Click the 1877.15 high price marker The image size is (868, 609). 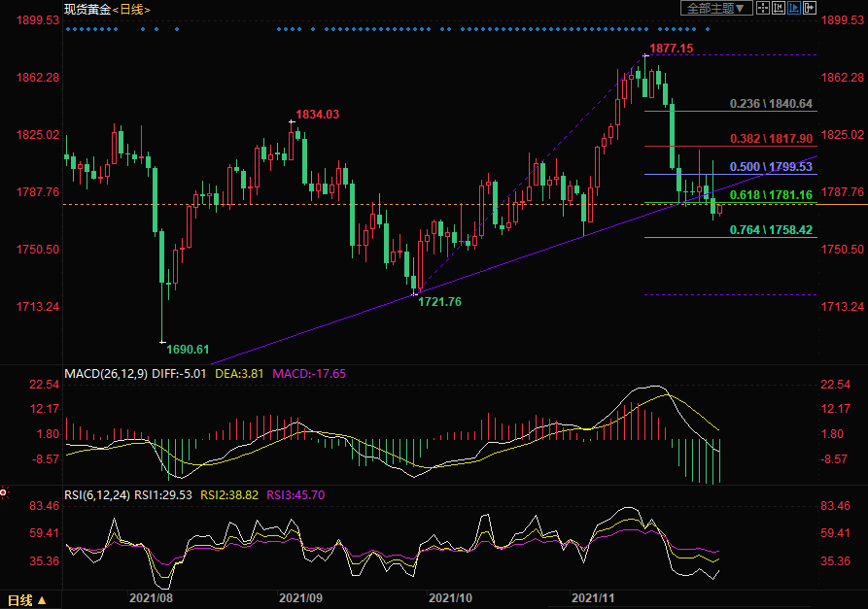[x=671, y=48]
